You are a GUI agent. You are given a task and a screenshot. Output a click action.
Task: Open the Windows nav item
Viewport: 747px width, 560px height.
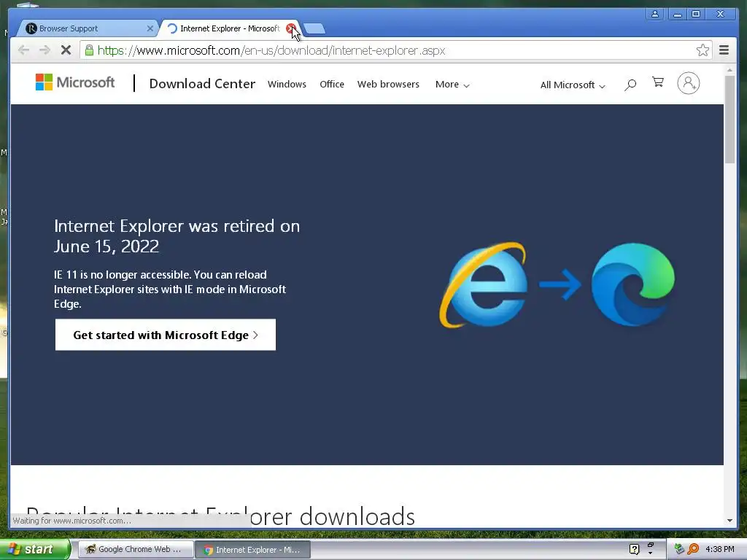point(287,85)
